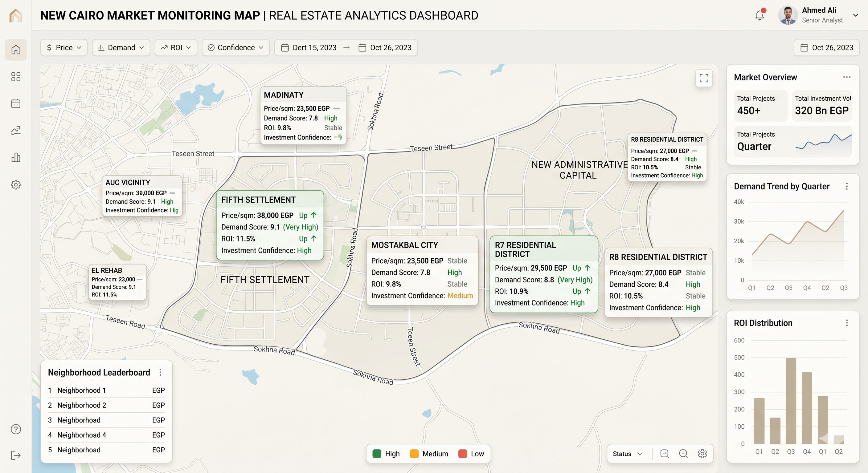Screen dimensions: 868x473
Task: Open the ROI filter dropdown
Action: 176,47
